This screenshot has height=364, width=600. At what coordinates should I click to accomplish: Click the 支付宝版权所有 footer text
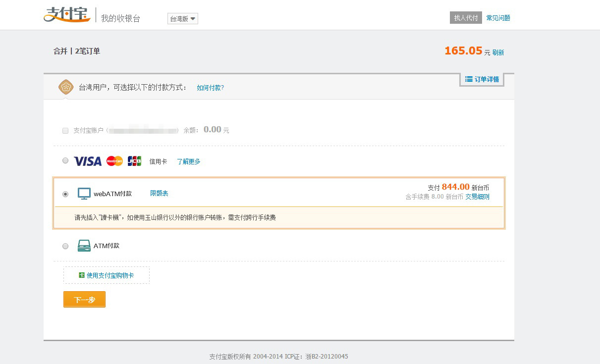(279, 357)
